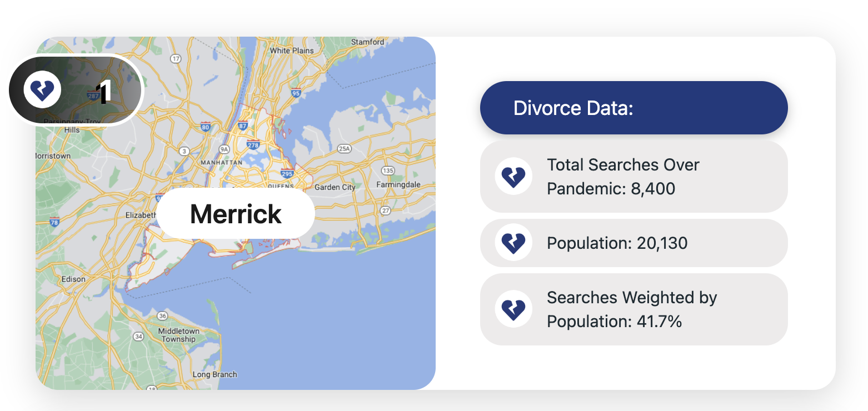Click Interstate 295 shield near Queens

click(x=287, y=173)
